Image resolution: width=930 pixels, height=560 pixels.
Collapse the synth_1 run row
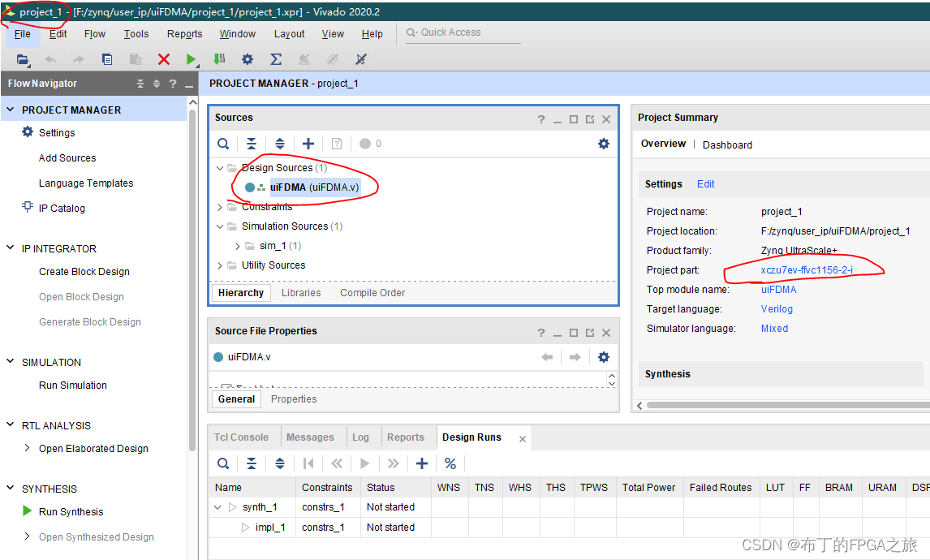pos(217,507)
